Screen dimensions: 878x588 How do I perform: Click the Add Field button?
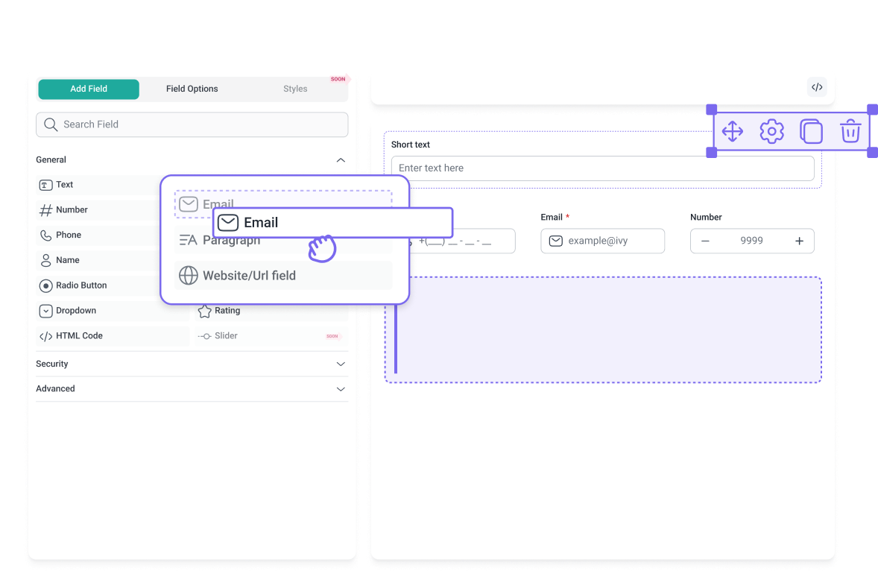88,89
